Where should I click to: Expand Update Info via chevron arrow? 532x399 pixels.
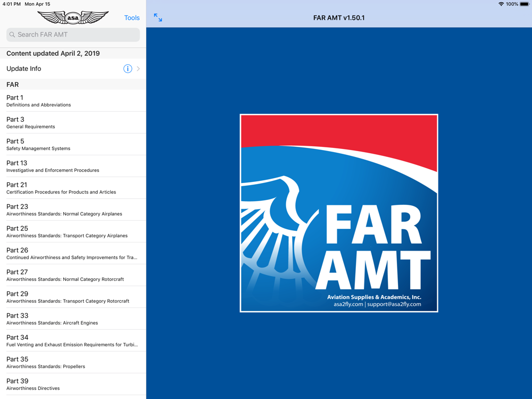coord(138,69)
